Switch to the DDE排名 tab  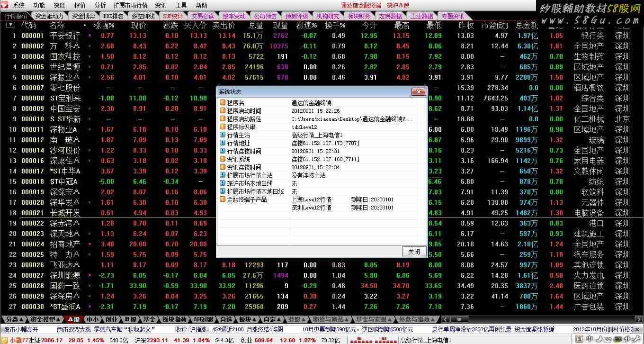(113, 16)
